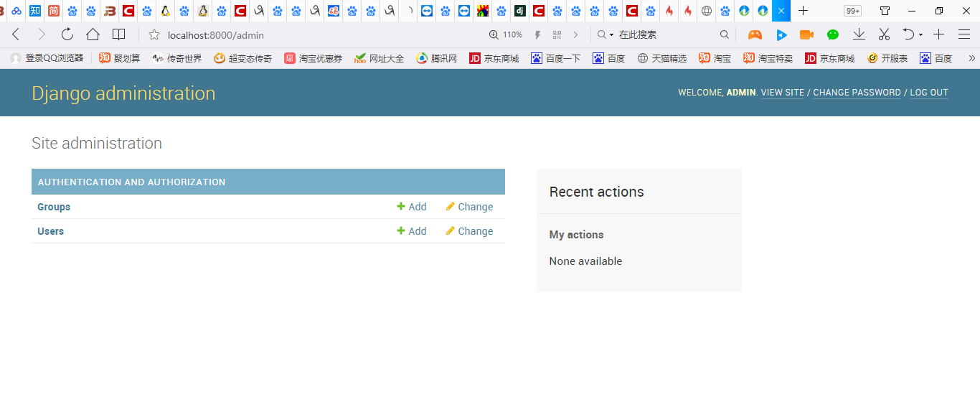Open the 百度一下 bookmark
The width and height of the screenshot is (980, 420).
coord(555,58)
